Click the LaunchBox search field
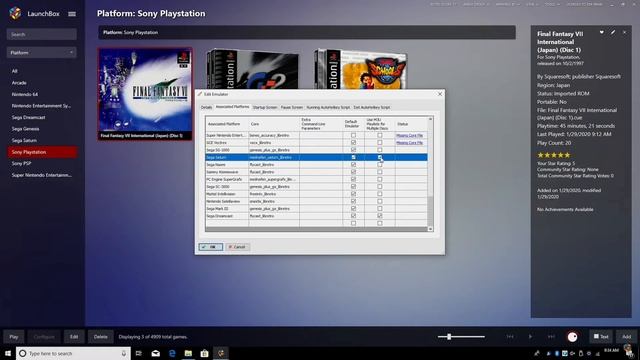This screenshot has height=360, width=640. pyautogui.click(x=42, y=34)
